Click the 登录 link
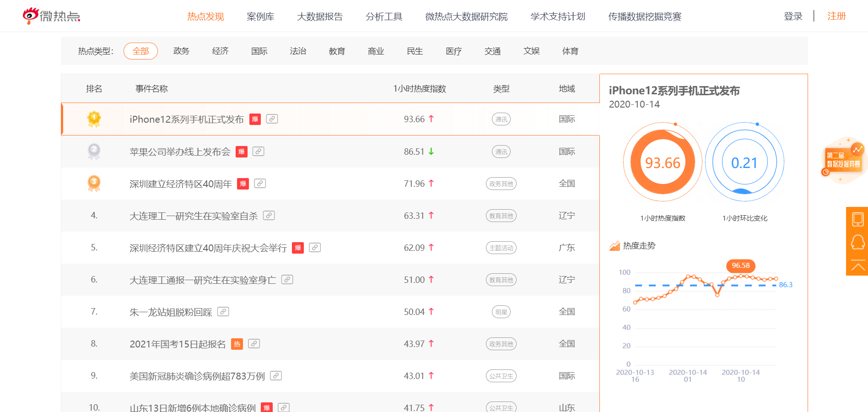 pyautogui.click(x=793, y=16)
